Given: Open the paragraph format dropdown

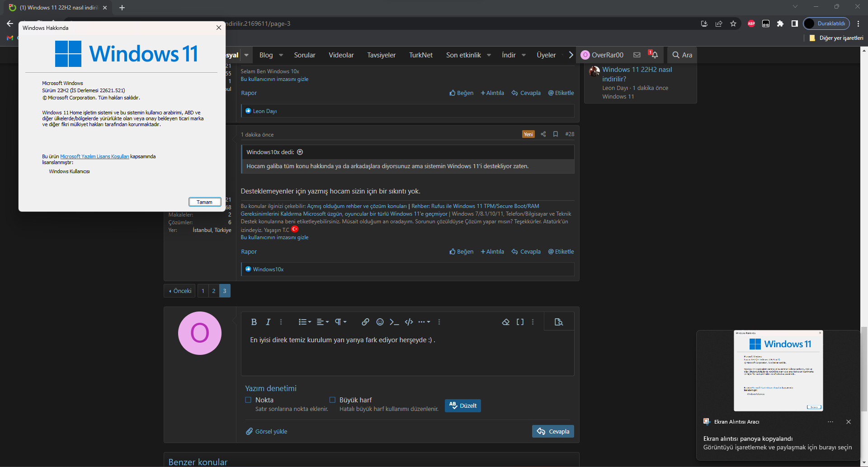Looking at the screenshot, I should (340, 322).
